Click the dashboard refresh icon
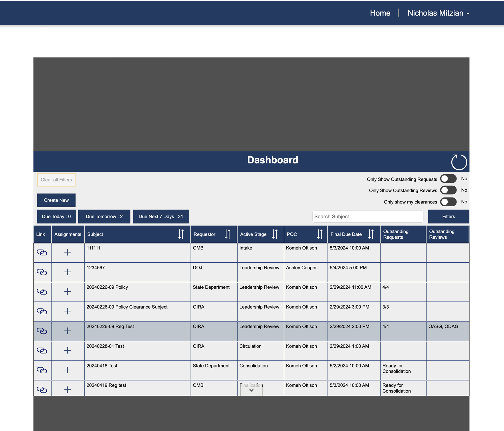 (x=459, y=162)
